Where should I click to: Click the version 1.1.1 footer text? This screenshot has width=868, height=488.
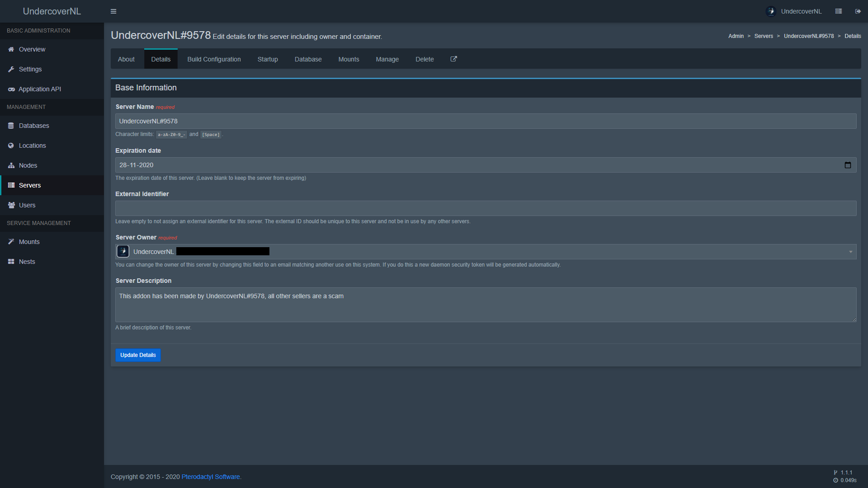click(x=846, y=473)
